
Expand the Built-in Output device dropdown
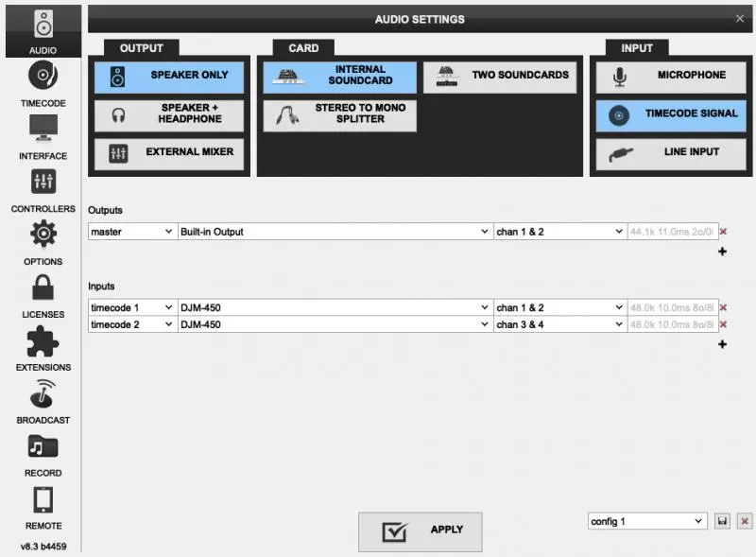[x=335, y=232]
